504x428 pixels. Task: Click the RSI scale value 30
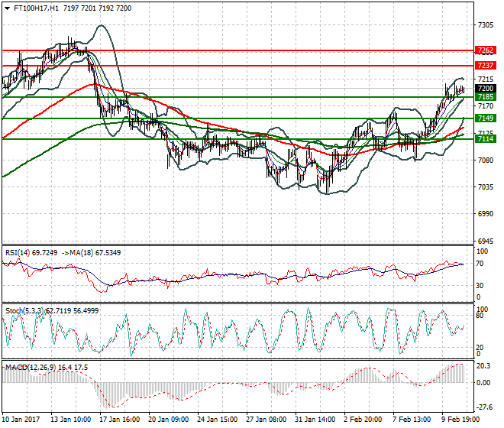480,286
